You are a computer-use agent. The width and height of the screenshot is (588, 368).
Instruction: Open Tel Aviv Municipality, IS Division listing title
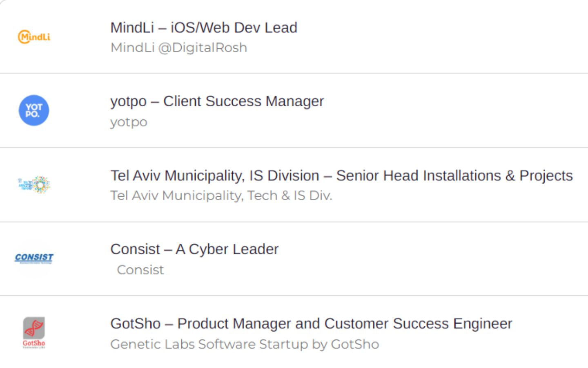pyautogui.click(x=341, y=175)
